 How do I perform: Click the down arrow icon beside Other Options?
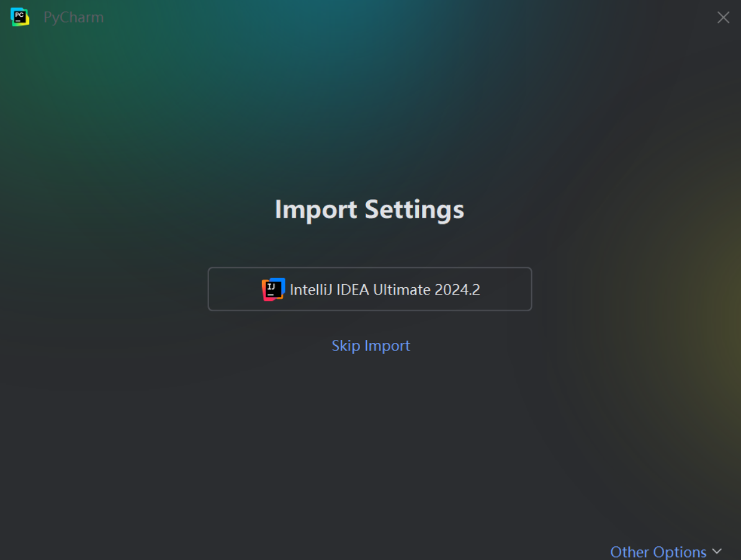click(x=717, y=551)
